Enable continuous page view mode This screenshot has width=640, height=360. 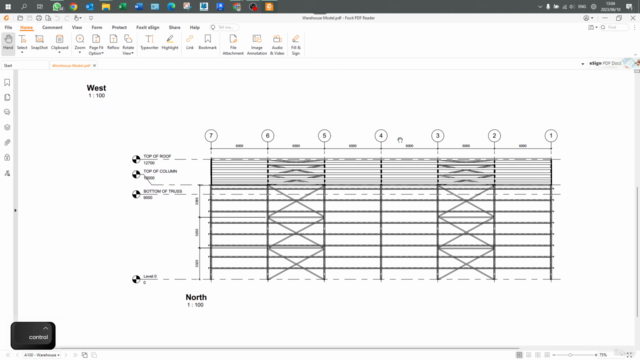click(529, 355)
